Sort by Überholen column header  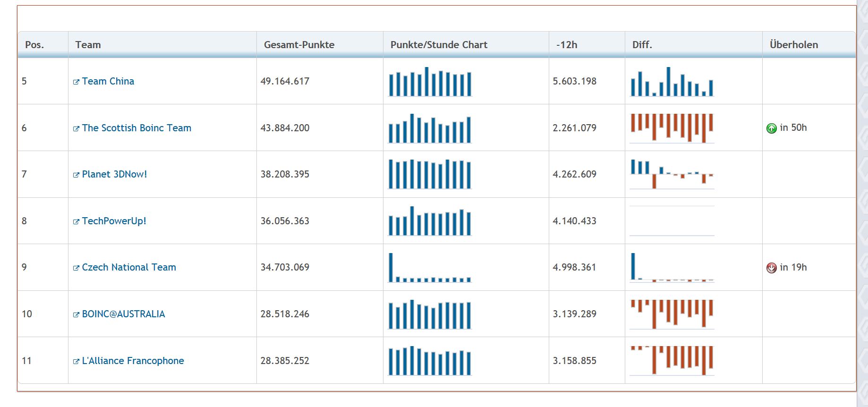point(809,45)
